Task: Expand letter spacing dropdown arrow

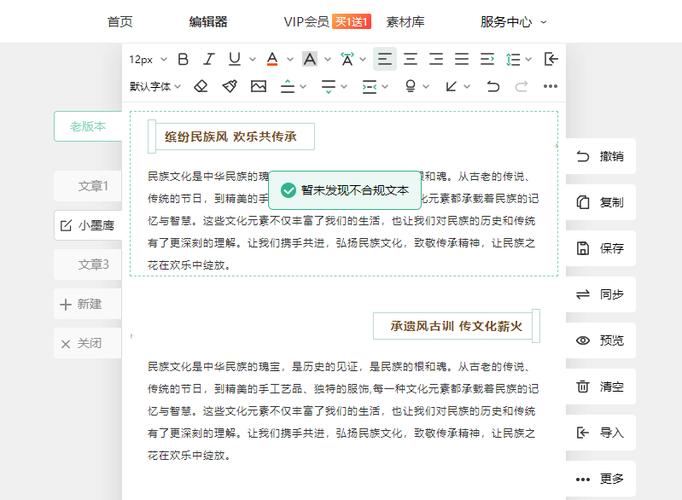Action: pyautogui.click(x=363, y=60)
